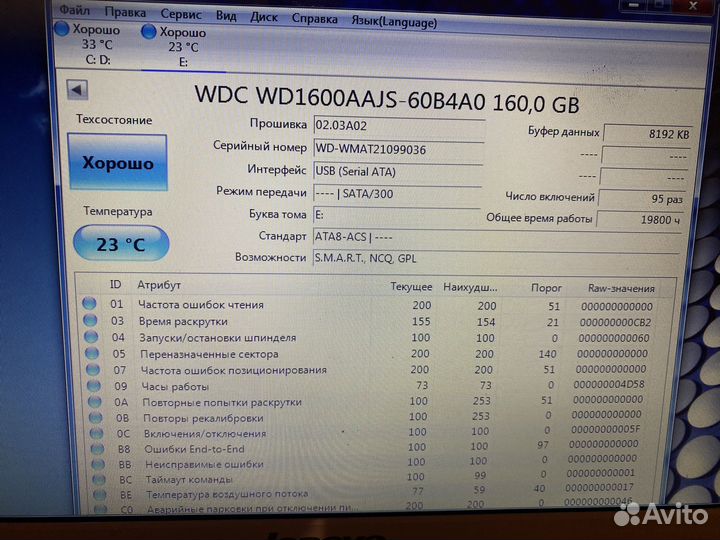Screen dimensions: 720x540
Task: Click status dot for attribute BB
Action: 98,464
